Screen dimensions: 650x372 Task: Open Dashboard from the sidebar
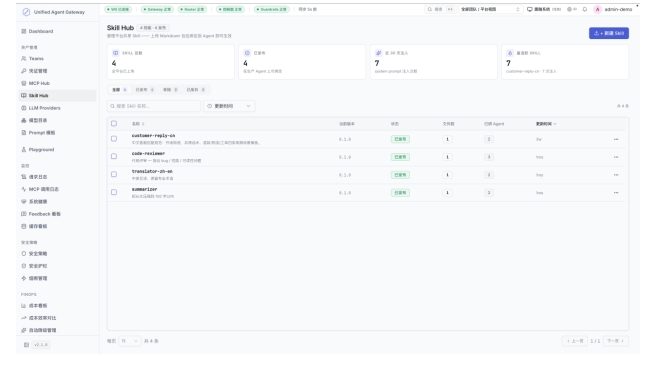point(41,31)
